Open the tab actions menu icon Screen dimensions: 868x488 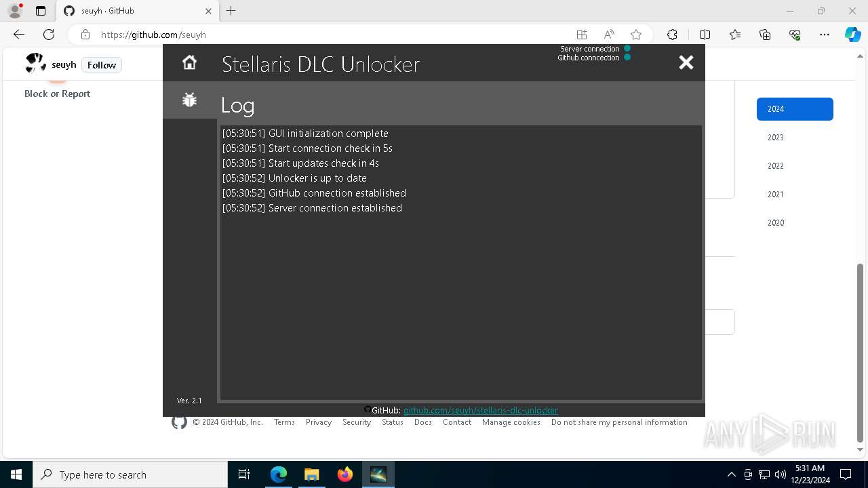coord(41,11)
